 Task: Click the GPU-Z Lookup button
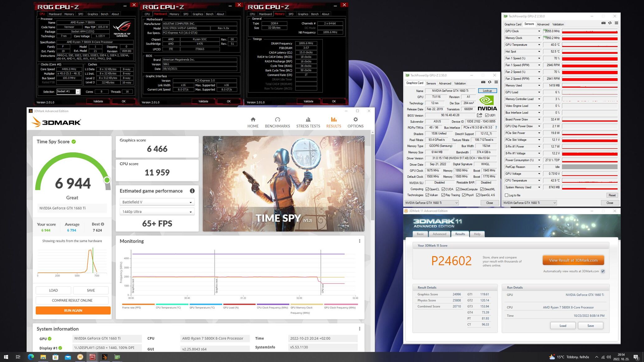coord(487,91)
